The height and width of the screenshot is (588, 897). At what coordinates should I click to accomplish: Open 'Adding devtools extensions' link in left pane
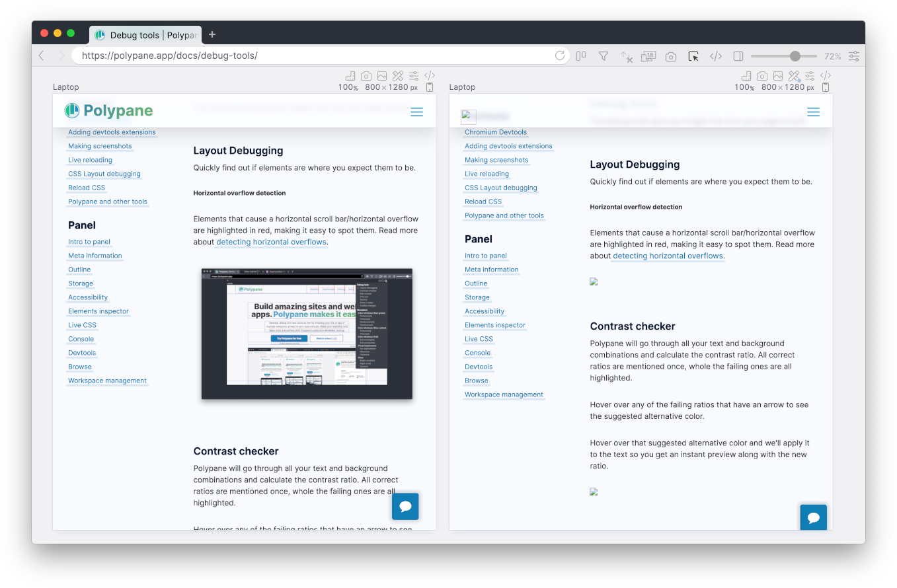coord(112,132)
